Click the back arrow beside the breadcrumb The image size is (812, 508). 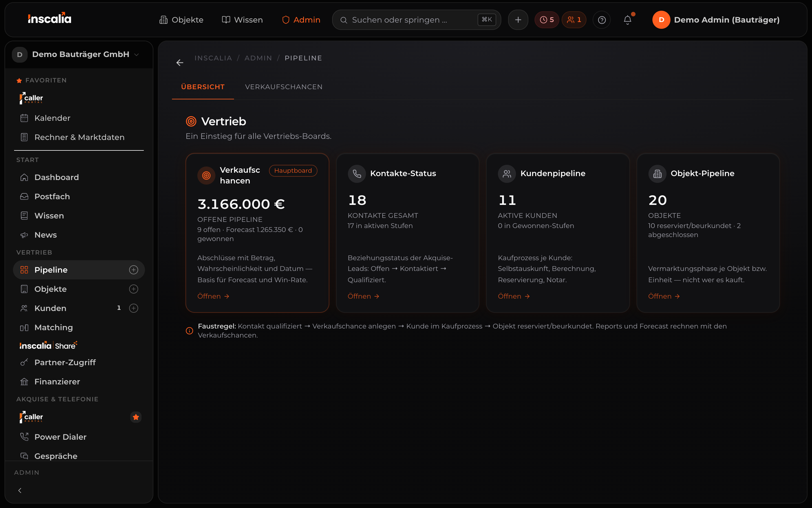(x=180, y=63)
